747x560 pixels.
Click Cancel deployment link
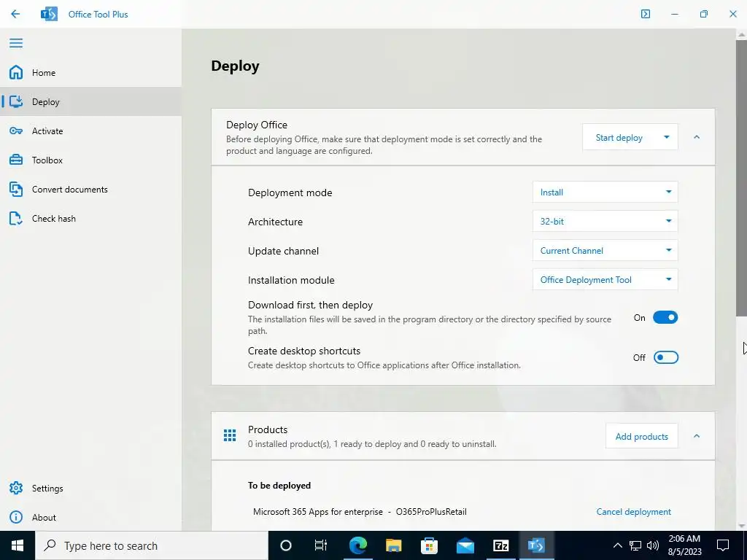(634, 511)
